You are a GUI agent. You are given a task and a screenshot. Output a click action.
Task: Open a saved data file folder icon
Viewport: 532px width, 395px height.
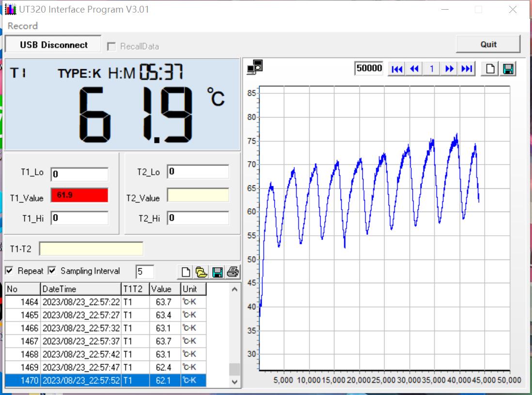pyautogui.click(x=201, y=272)
